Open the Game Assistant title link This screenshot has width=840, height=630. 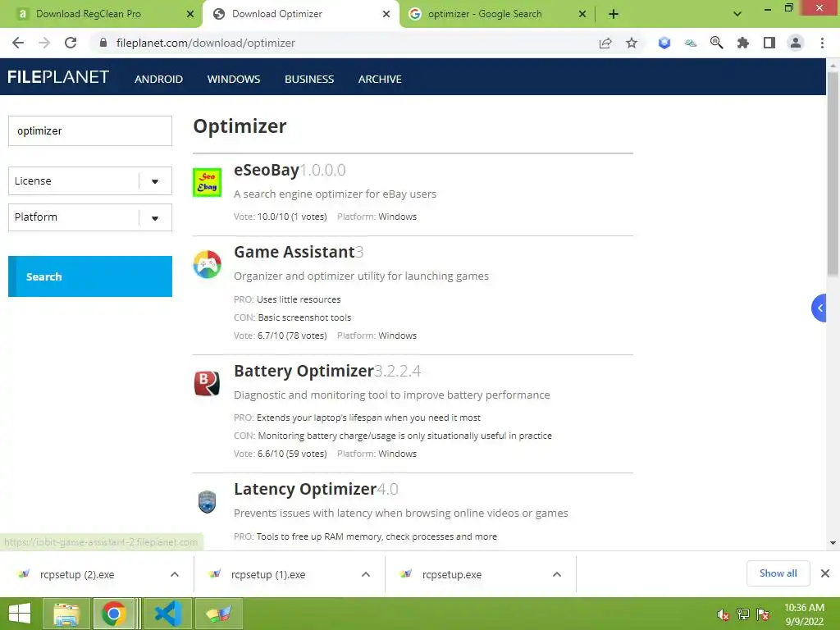[x=294, y=252]
